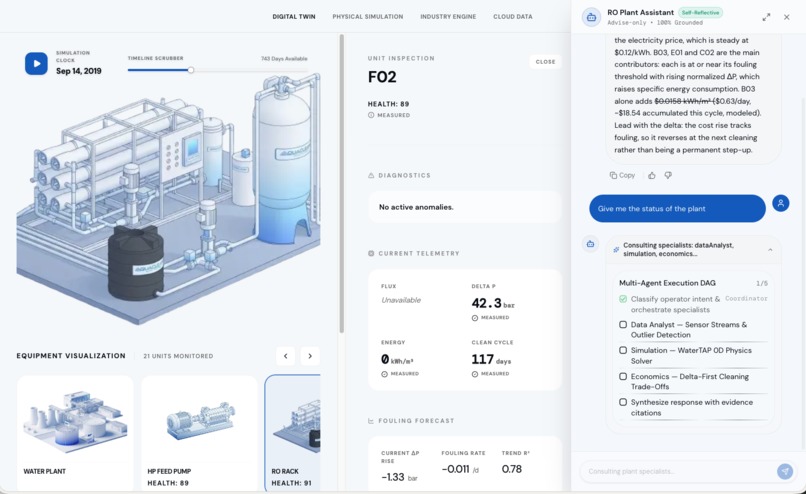The image size is (806, 494).
Task: Select the RO Rack equipment card
Action: coord(292,432)
